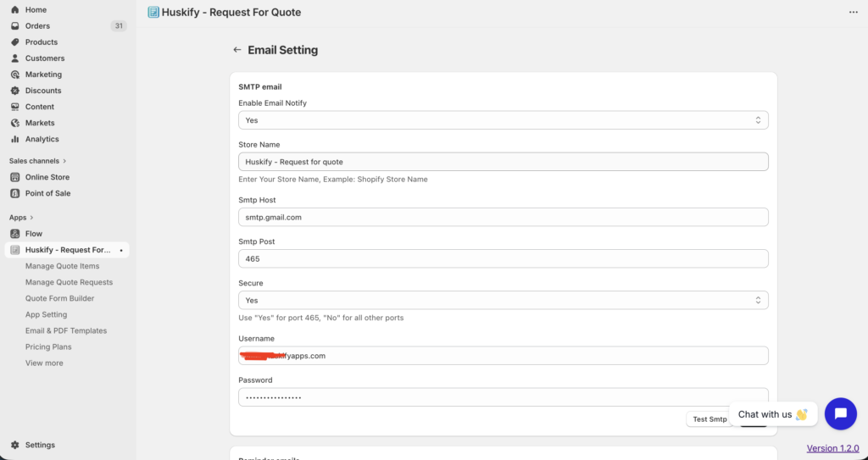
Task: Select the Customers person icon
Action: click(x=15, y=58)
